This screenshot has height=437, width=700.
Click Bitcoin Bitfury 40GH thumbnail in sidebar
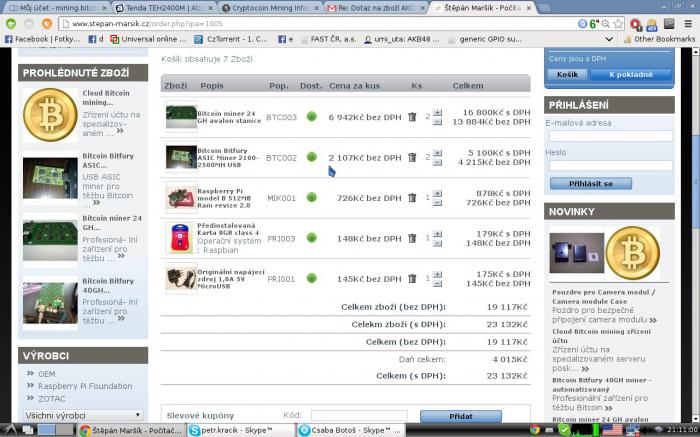[50, 303]
